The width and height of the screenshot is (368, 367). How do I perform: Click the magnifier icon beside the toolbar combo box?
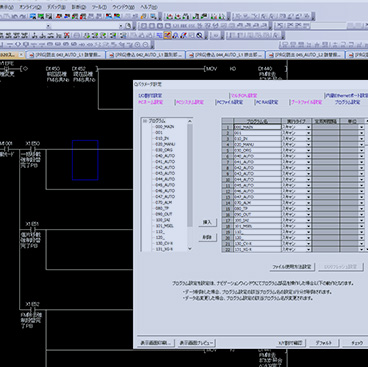pos(128,26)
